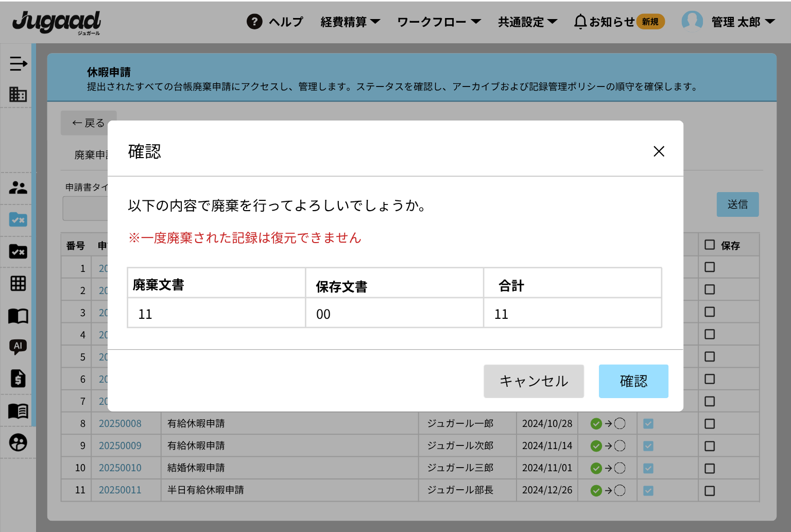791x532 pixels.
Task: Click the building icon in sidebar
Action: pyautogui.click(x=18, y=94)
